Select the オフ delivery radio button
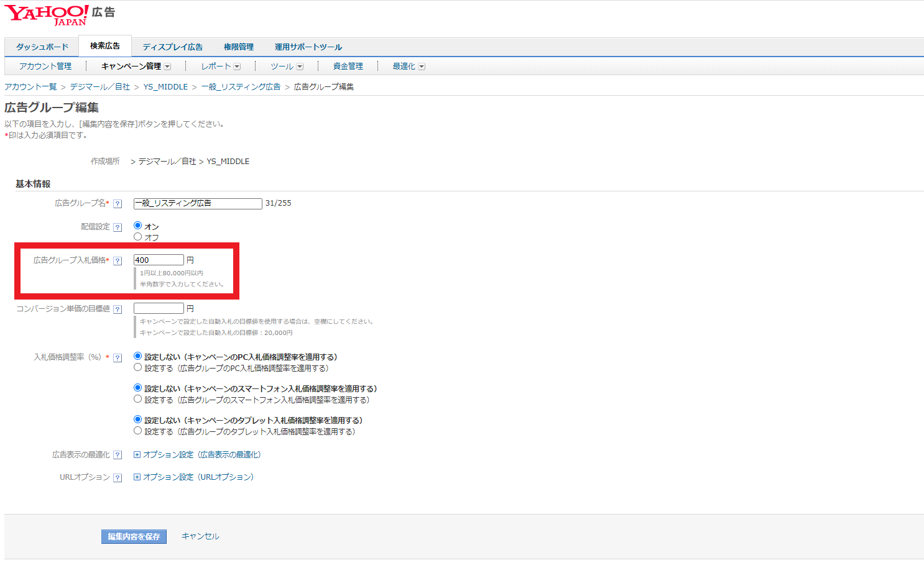 click(137, 237)
